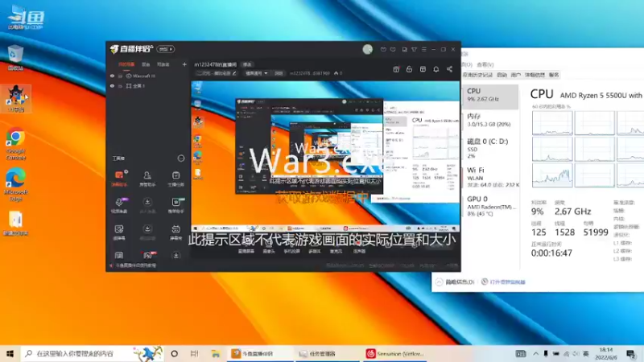Image resolution: width=644 pixels, height=362 pixels.
Task: Click 修改 button beside room title
Action: (247, 64)
